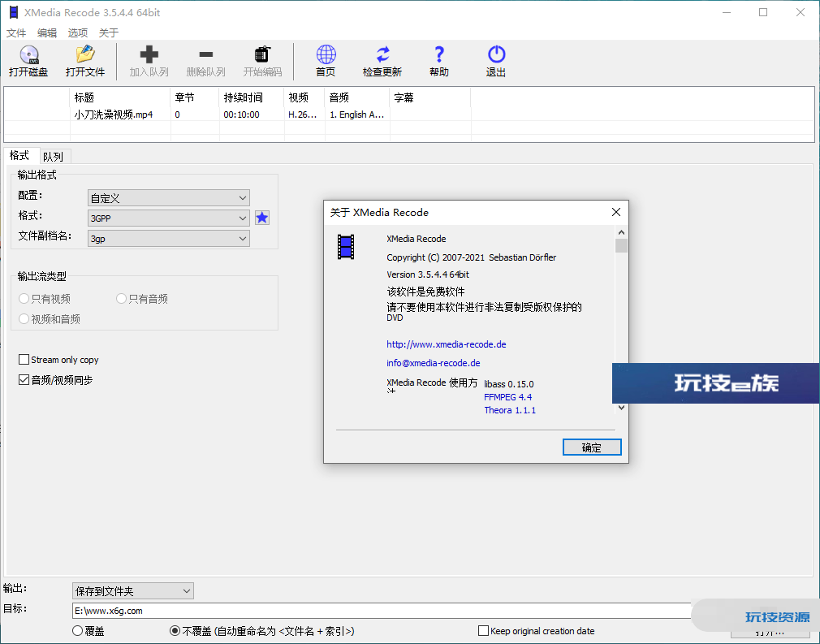The image size is (820, 644).
Task: Click the 视频 column header
Action: pos(305,97)
